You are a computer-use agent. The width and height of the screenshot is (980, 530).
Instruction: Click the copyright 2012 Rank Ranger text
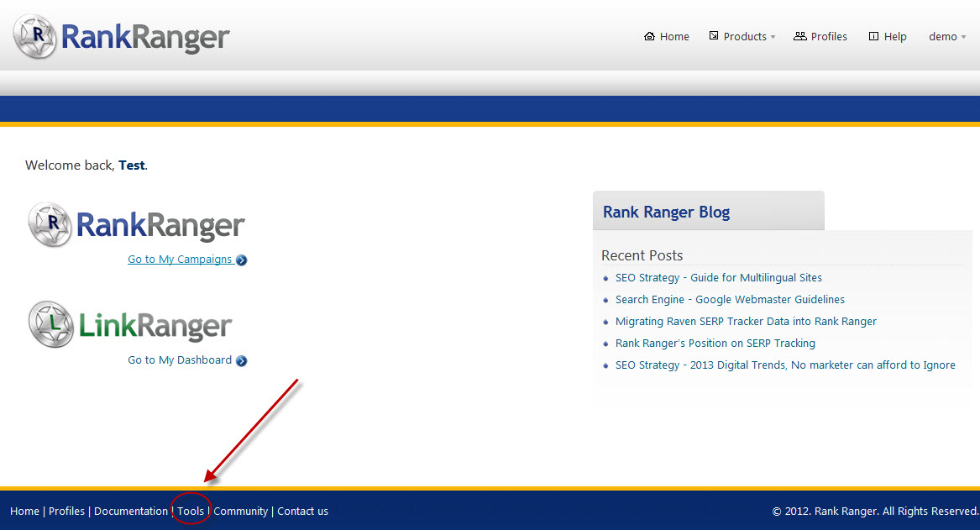click(875, 512)
